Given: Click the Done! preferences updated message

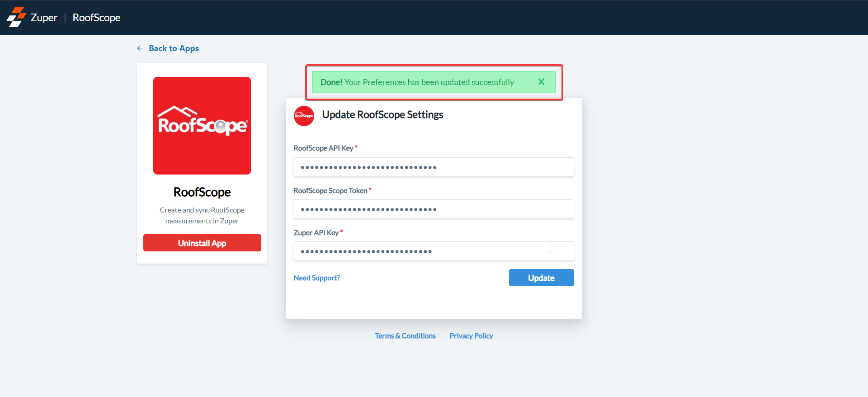Looking at the screenshot, I should [417, 82].
